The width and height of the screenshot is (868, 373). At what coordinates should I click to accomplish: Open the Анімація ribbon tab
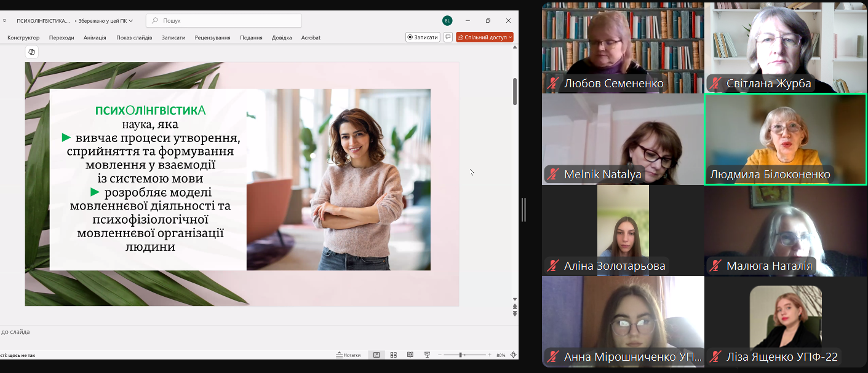click(x=95, y=37)
